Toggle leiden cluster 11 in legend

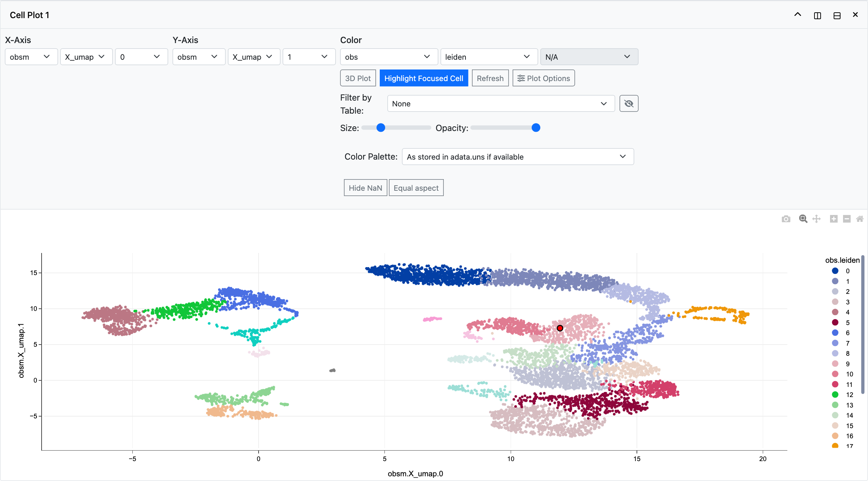click(x=842, y=384)
